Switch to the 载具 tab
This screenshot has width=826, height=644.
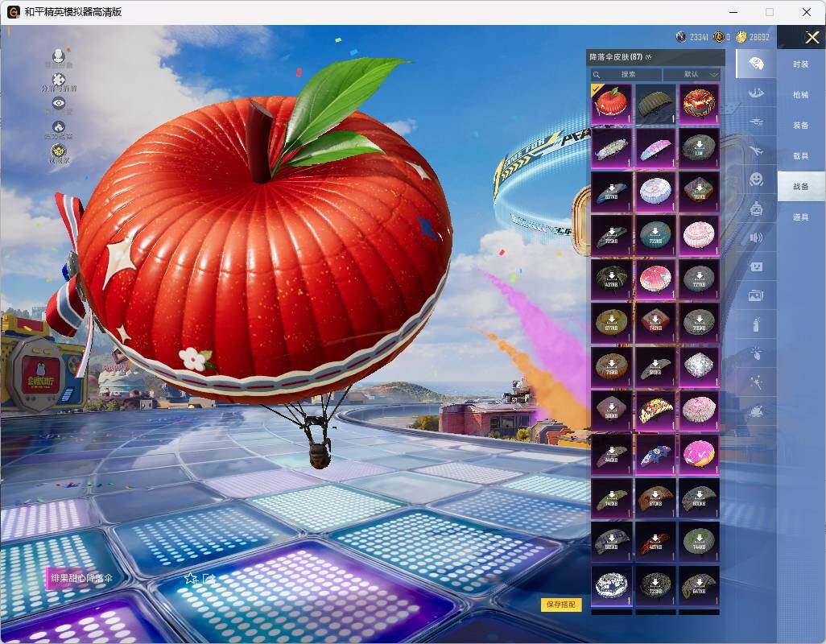tap(801, 156)
